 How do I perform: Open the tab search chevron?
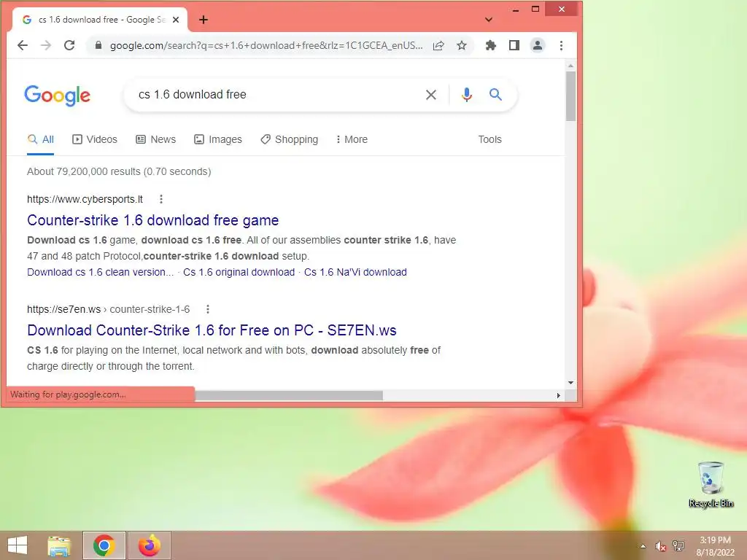[x=488, y=20]
